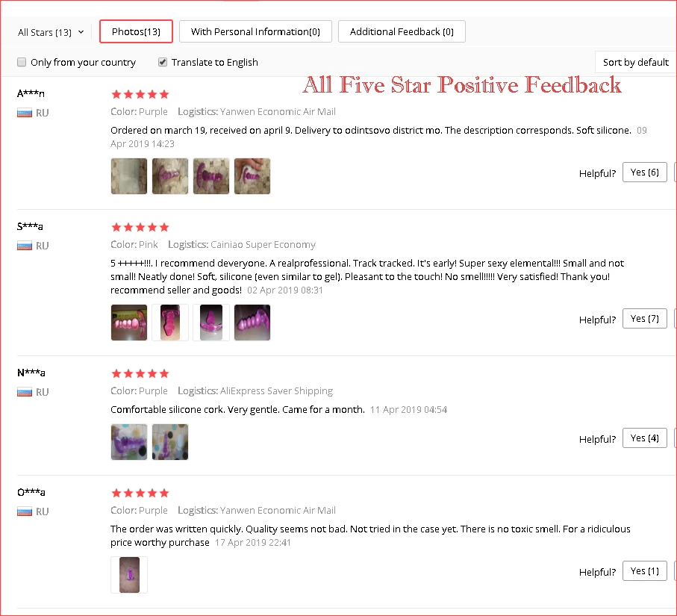This screenshot has height=616, width=677.
Task: Enable the Only from your country checkbox
Action: (21, 62)
